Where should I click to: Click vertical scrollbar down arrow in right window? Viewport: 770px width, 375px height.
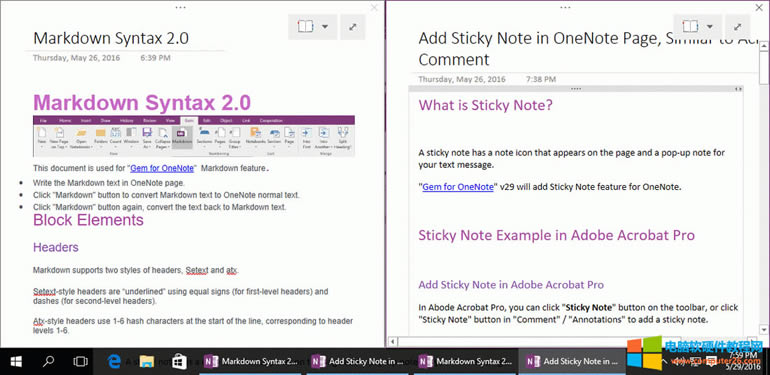click(764, 329)
